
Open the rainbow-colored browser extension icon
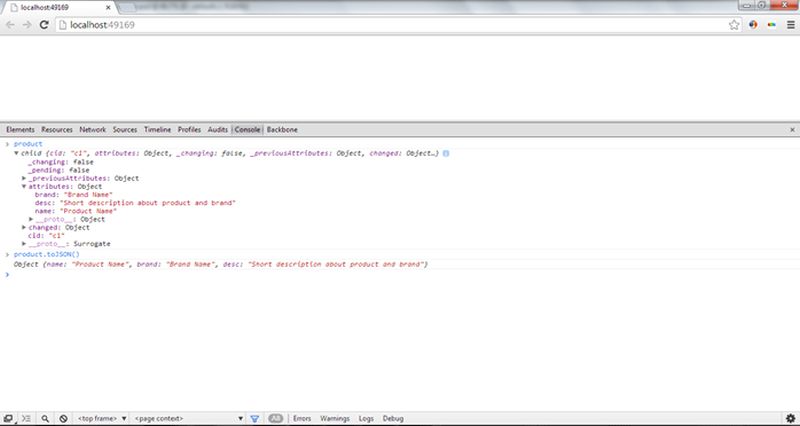click(x=771, y=24)
